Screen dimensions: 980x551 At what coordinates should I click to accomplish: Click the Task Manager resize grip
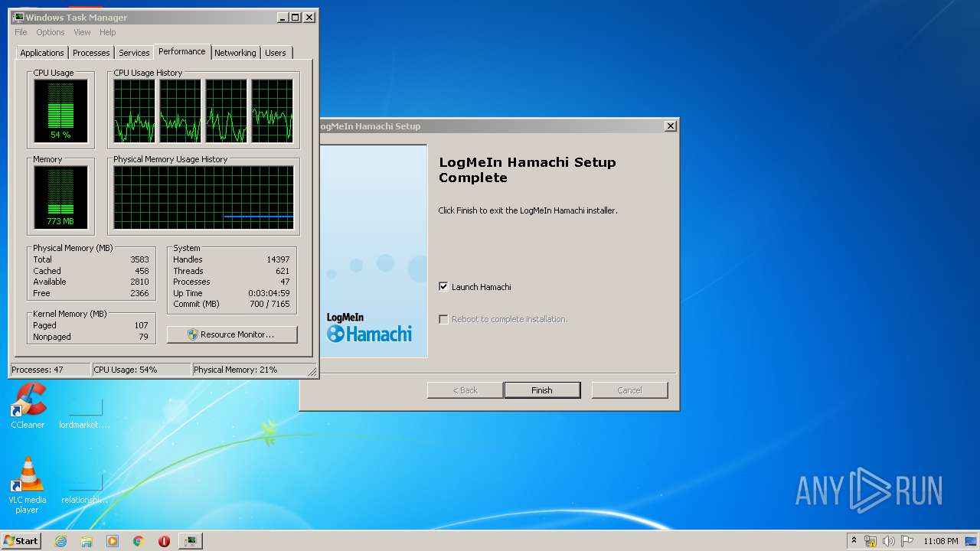(312, 372)
